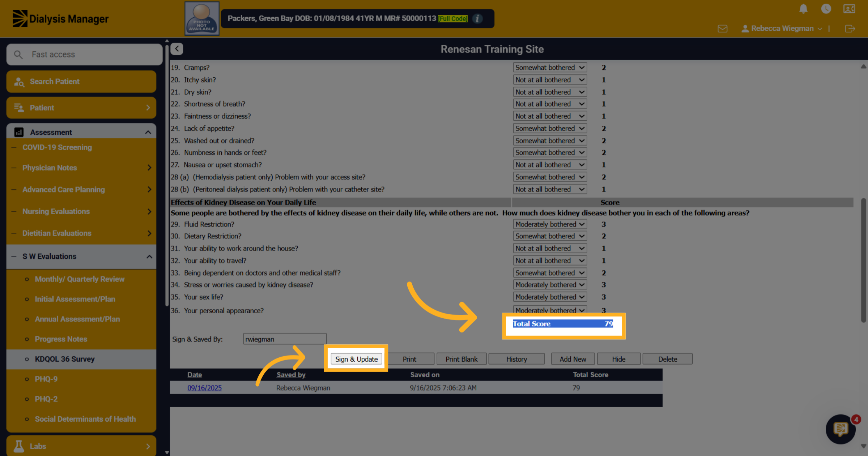Click the survey panel vertical scrollbar
Viewport: 868px width, 456px height.
coord(863,260)
